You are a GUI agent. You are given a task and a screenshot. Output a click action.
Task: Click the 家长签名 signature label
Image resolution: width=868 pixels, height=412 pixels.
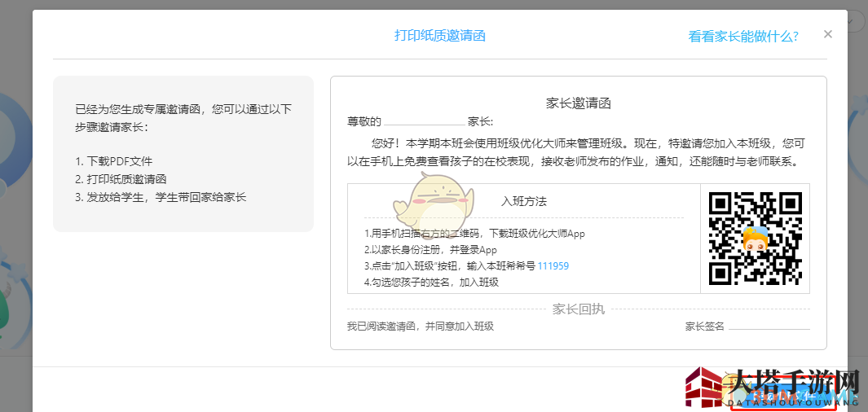pos(705,327)
